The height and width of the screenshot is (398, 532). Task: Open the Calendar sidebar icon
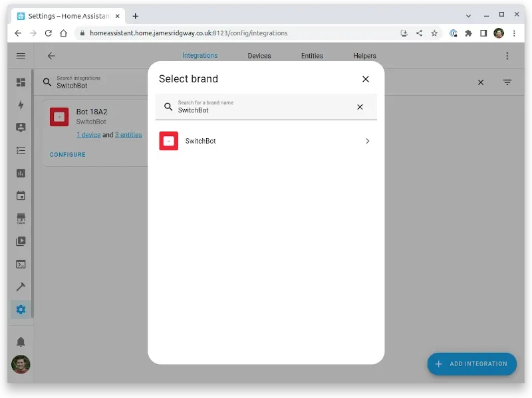(x=21, y=195)
